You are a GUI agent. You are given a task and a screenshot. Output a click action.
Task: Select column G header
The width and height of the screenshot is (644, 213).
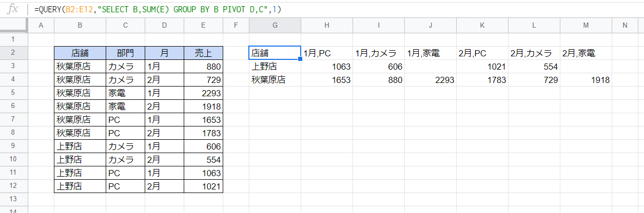coord(275,26)
